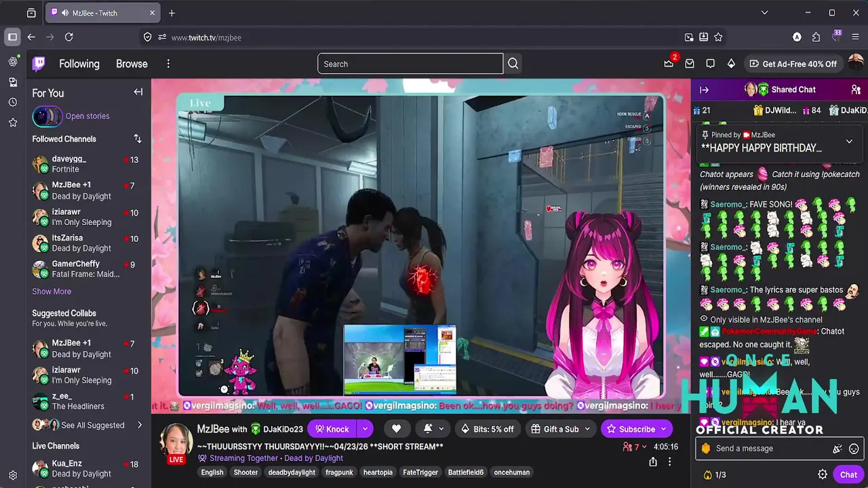
Task: Click Show More followed channels
Action: point(52,291)
